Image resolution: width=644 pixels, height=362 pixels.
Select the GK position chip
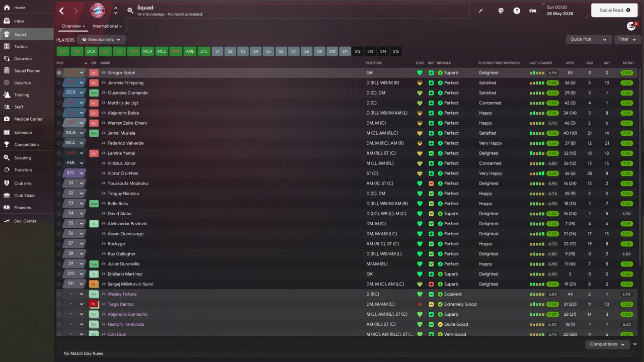[63, 51]
